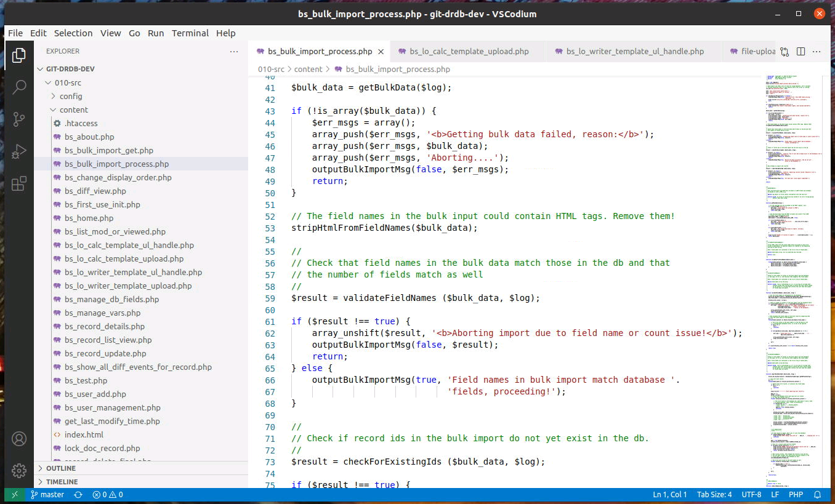The width and height of the screenshot is (835, 504).
Task: Open the Source Control view
Action: coord(19,119)
